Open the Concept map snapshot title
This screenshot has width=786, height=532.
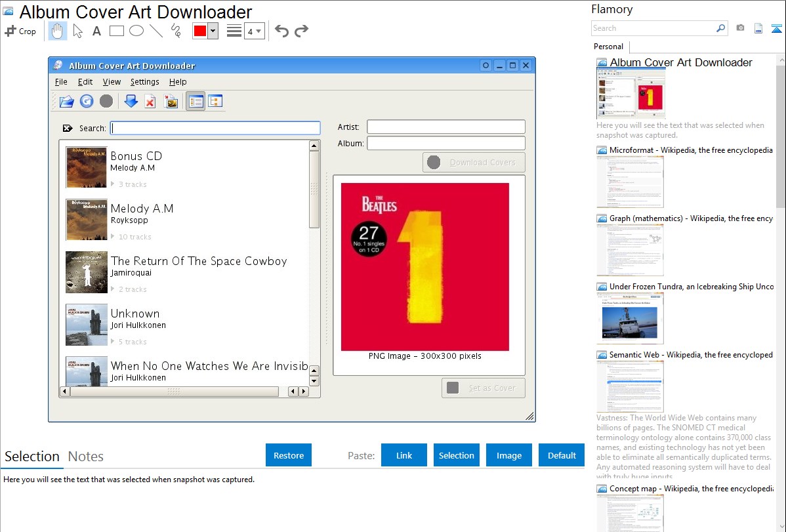(692, 488)
